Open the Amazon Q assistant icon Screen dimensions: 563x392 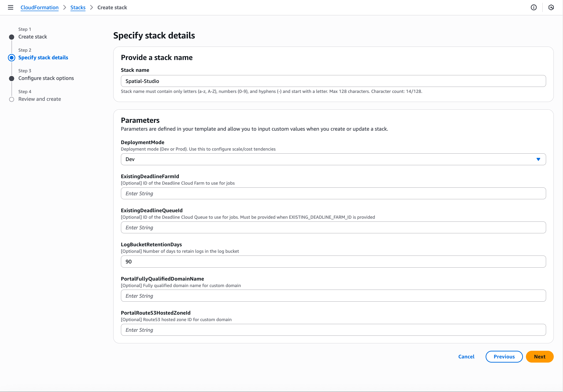point(551,7)
